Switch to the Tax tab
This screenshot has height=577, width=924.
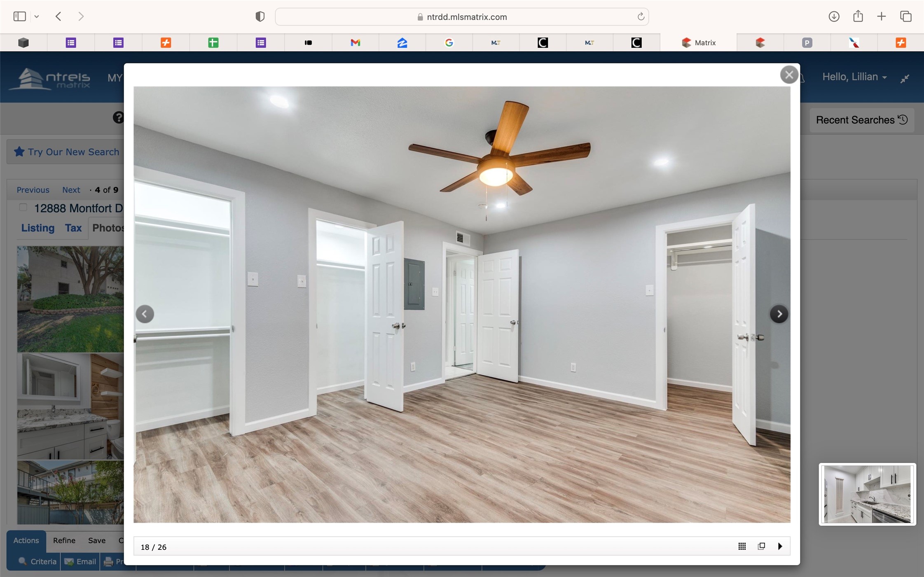point(73,228)
